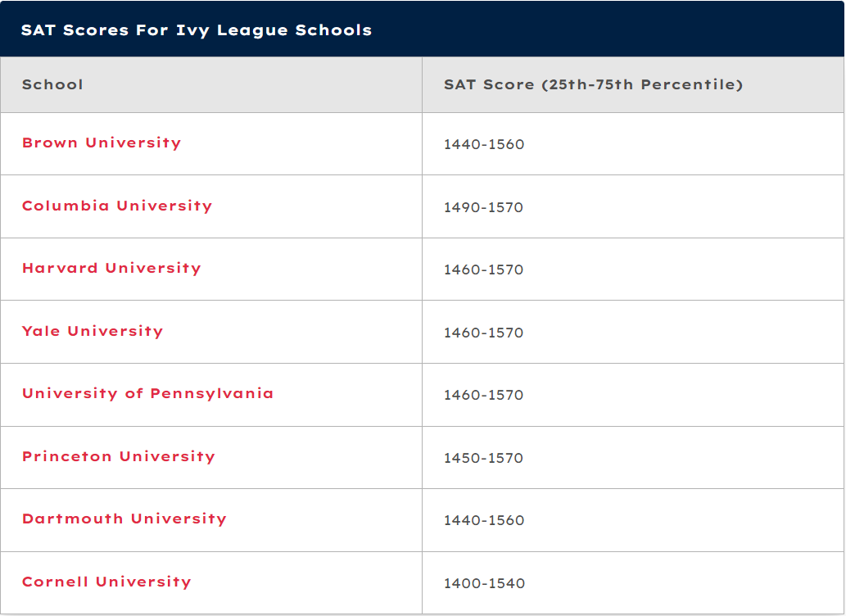Click the SAT Scores For Ivy League Schools title
This screenshot has width=846, height=616.
(197, 29)
